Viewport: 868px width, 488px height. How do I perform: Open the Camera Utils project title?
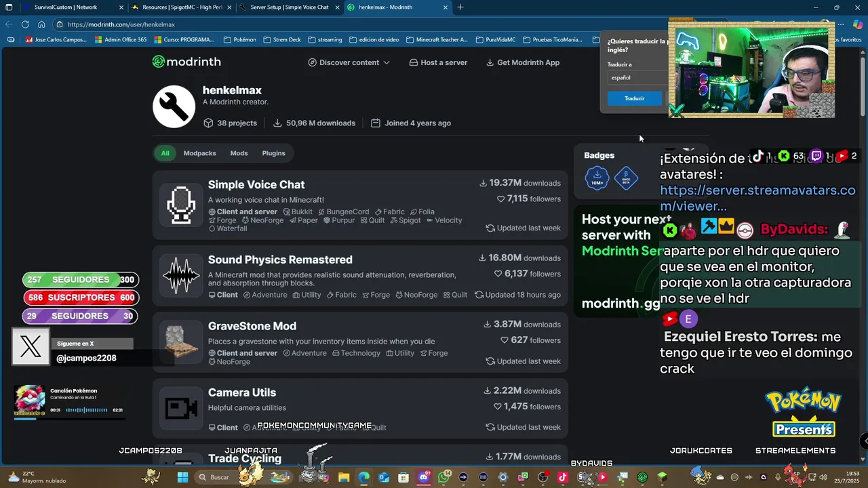click(x=242, y=392)
